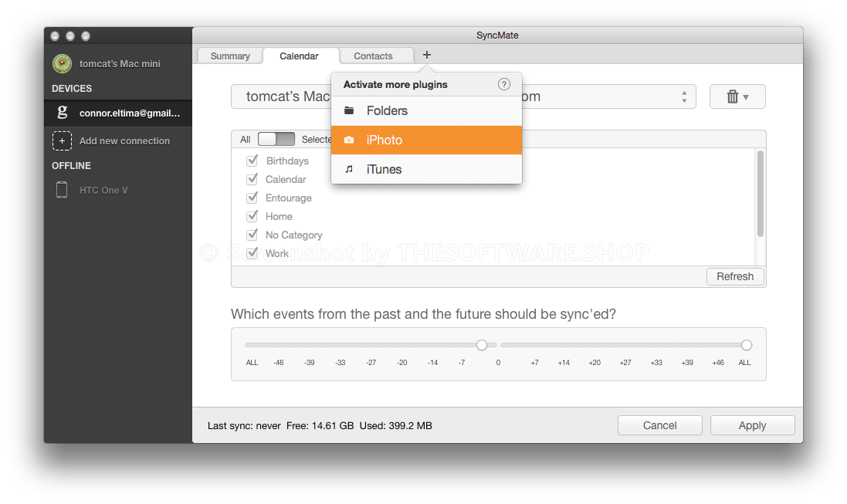Screen dimensions: 847x504
Task: Open the Summary tab
Action: tap(229, 55)
